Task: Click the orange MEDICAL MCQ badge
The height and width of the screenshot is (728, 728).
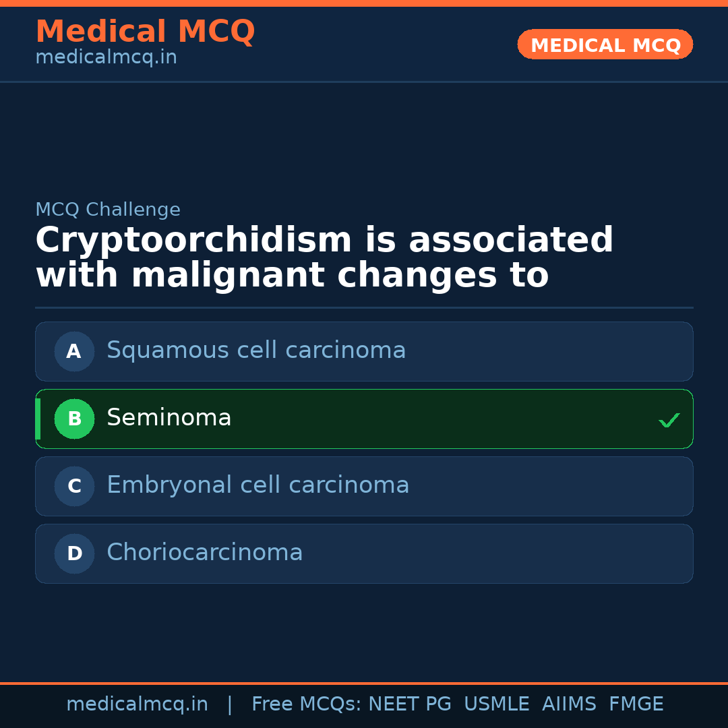Action: [x=605, y=44]
